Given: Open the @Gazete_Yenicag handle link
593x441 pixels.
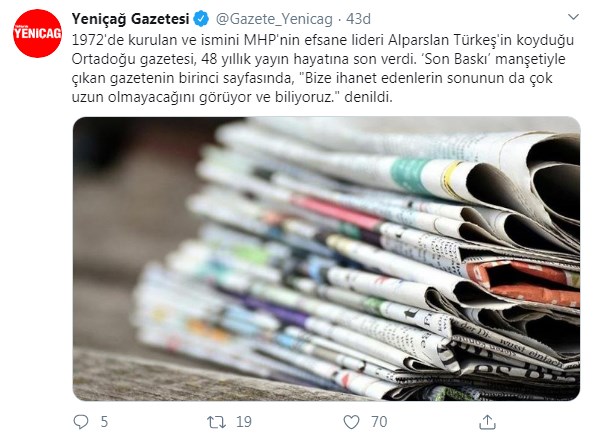Looking at the screenshot, I should tap(274, 19).
